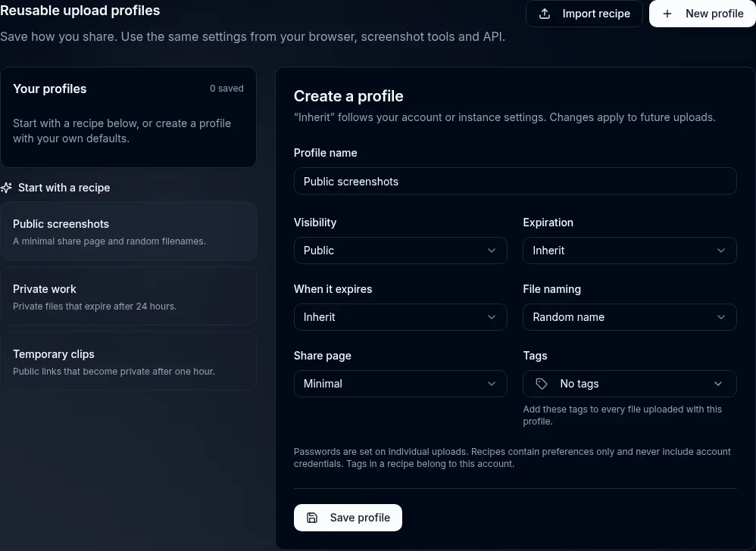Save the profile with Save profile button
Image resolution: width=756 pixels, height=551 pixels.
coord(348,517)
